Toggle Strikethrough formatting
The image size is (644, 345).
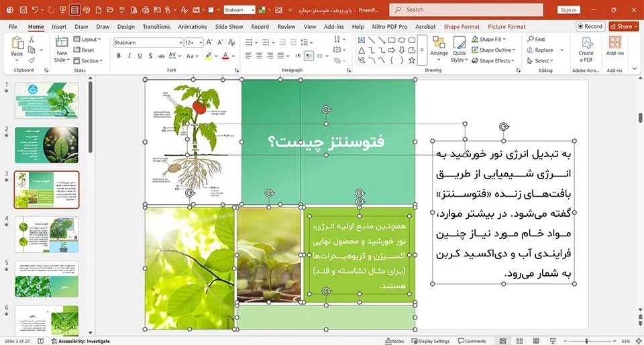tap(162, 56)
